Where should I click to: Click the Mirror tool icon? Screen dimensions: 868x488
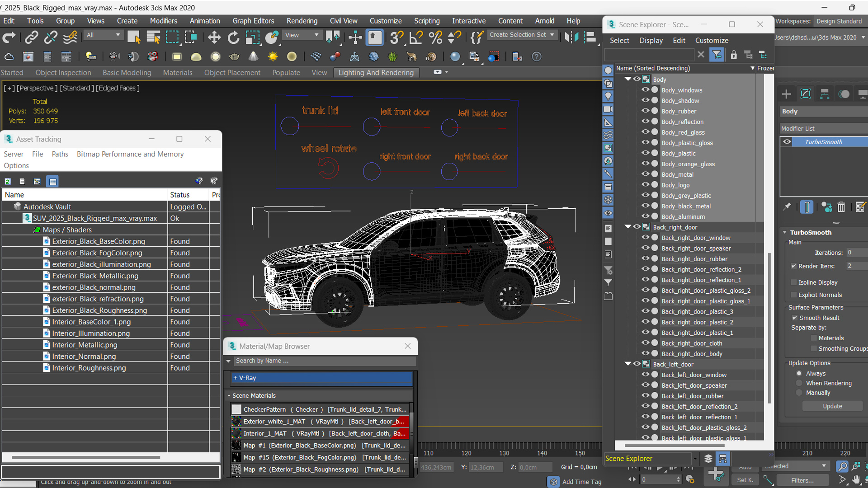571,38
